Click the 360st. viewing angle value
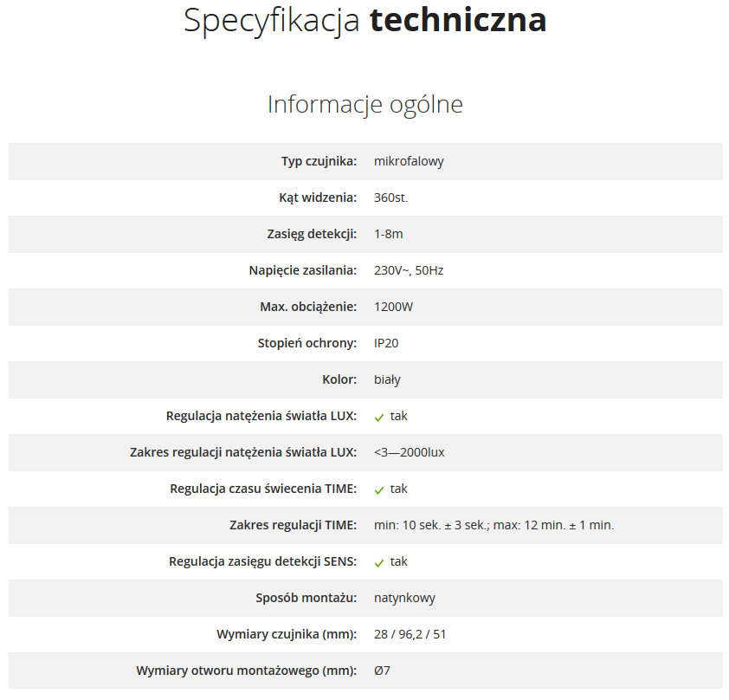 (390, 198)
